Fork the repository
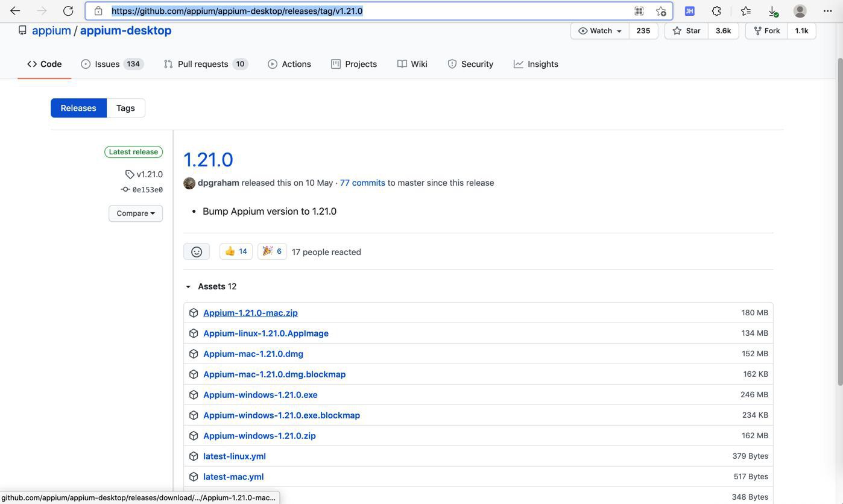 (x=766, y=31)
